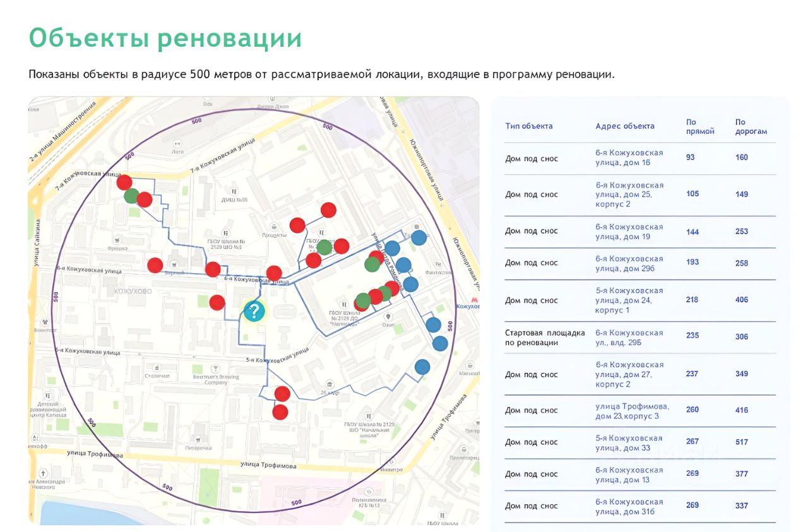Select the green marker near 7-я Кожуховская улица
Image resolution: width=808 pixels, height=532 pixels.
pos(131,196)
